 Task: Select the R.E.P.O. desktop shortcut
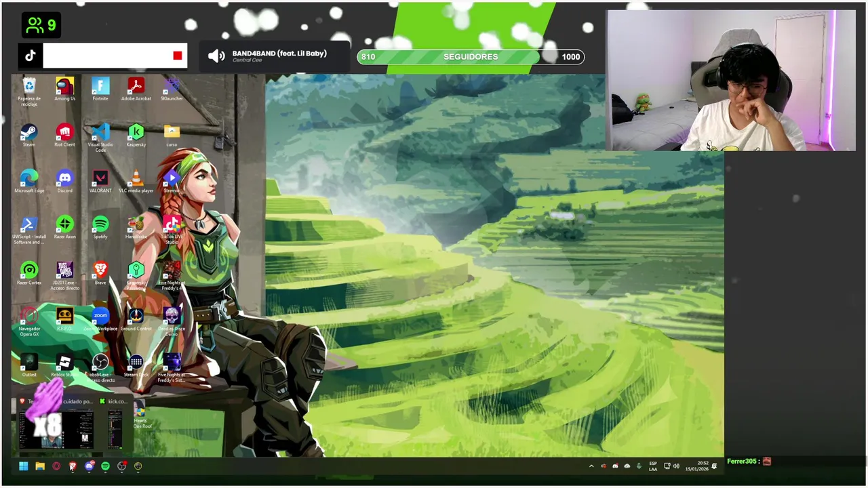65,320
